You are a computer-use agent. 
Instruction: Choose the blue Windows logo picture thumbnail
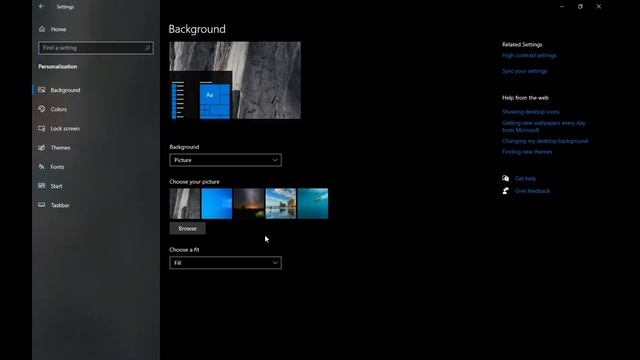click(x=217, y=204)
